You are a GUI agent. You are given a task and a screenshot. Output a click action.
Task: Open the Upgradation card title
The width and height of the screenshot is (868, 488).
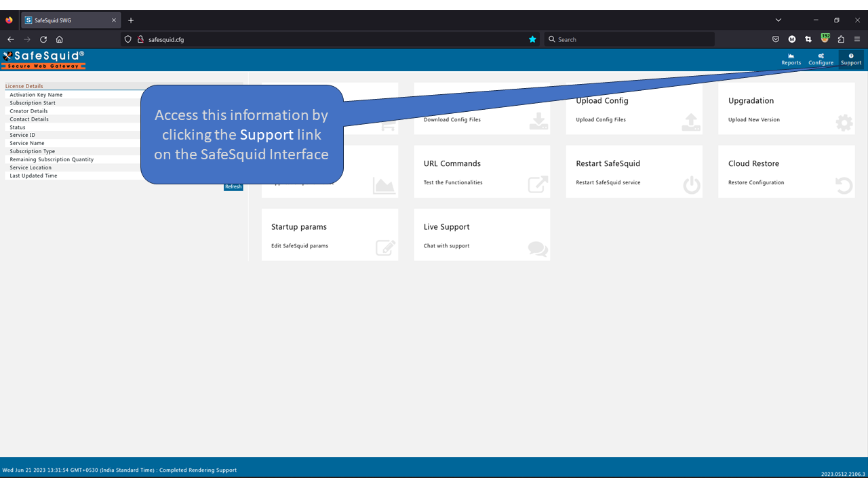pos(751,100)
